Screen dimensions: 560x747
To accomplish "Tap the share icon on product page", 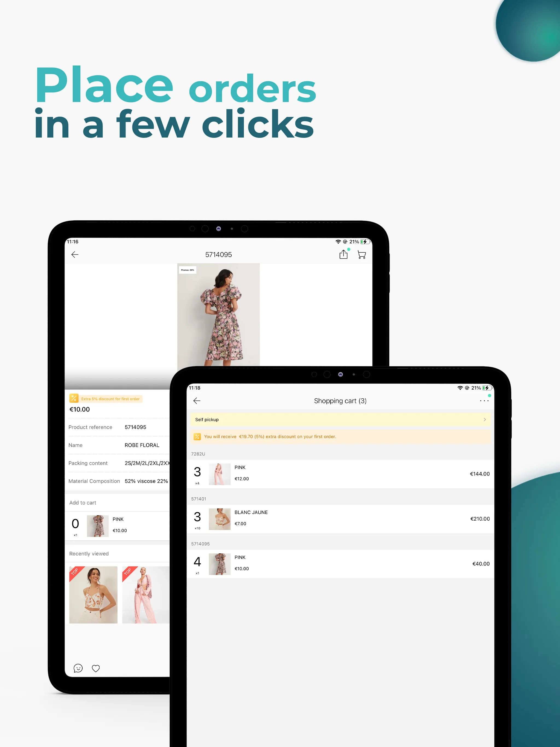I will pos(343,254).
